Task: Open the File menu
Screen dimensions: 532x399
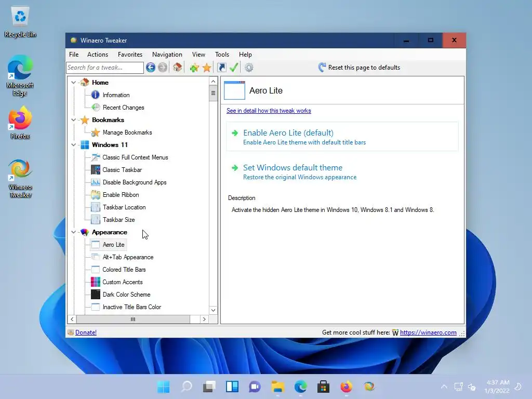Action: (74, 55)
